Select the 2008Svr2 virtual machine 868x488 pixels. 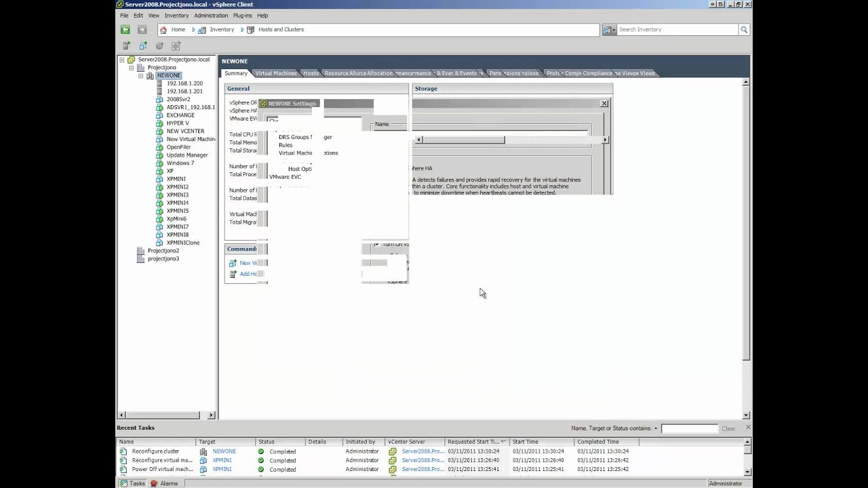tap(178, 100)
